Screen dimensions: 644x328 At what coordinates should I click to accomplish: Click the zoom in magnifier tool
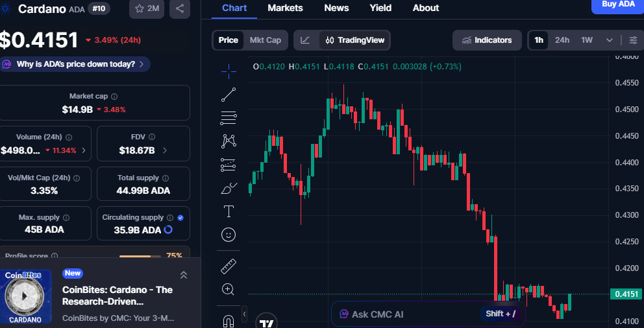click(x=229, y=289)
